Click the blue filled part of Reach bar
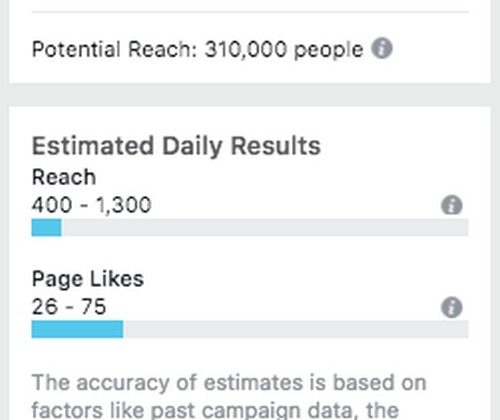500x420 pixels. click(x=47, y=227)
